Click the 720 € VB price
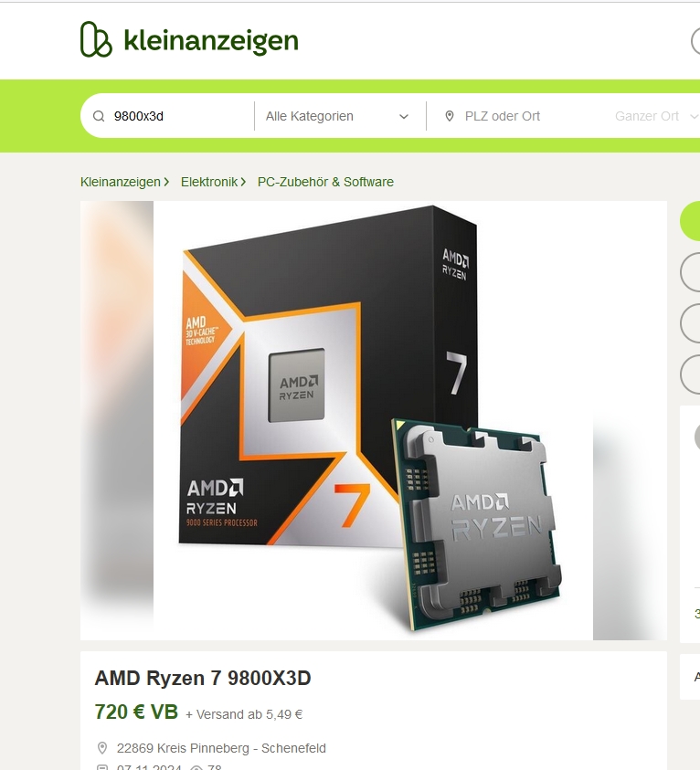700x770 pixels. point(136,712)
